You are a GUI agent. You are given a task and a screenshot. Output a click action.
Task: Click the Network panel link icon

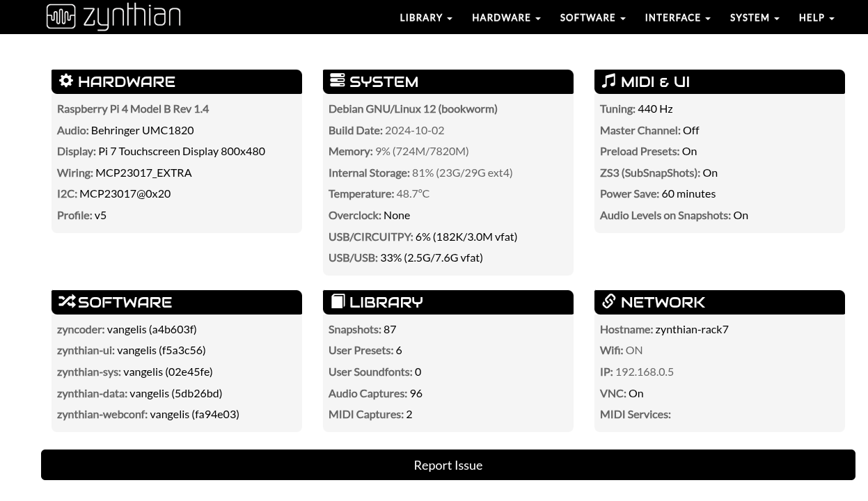pos(608,301)
